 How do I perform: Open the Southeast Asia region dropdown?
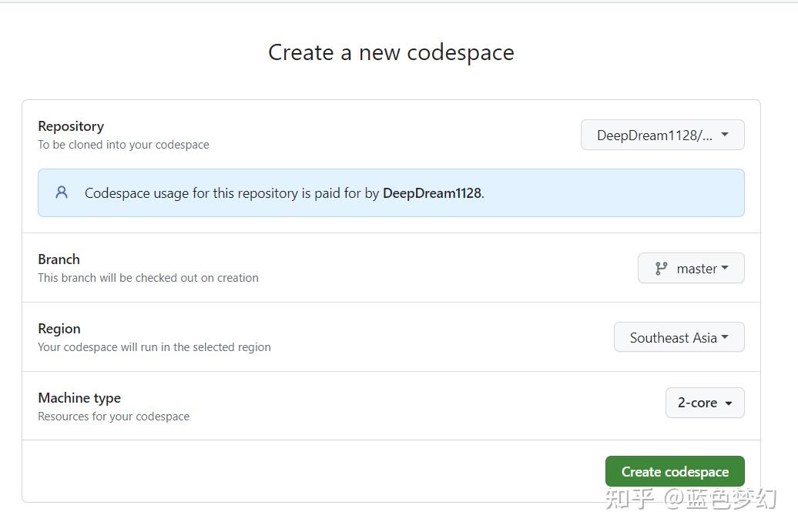pos(679,337)
